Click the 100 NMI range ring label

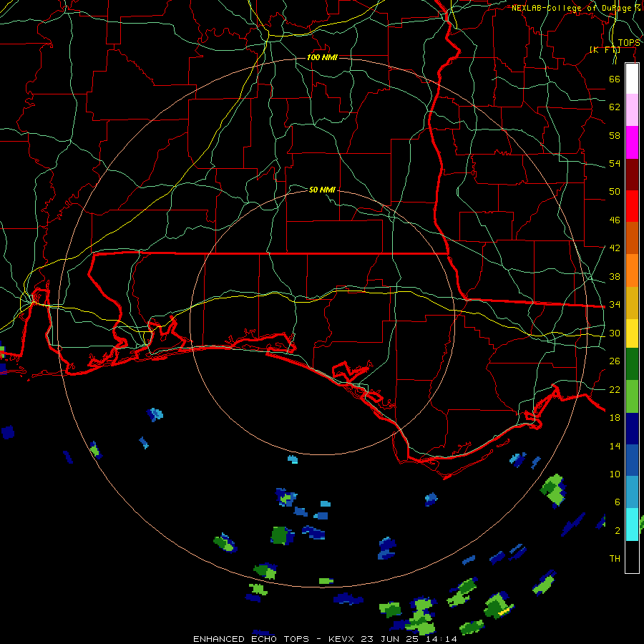(x=322, y=57)
